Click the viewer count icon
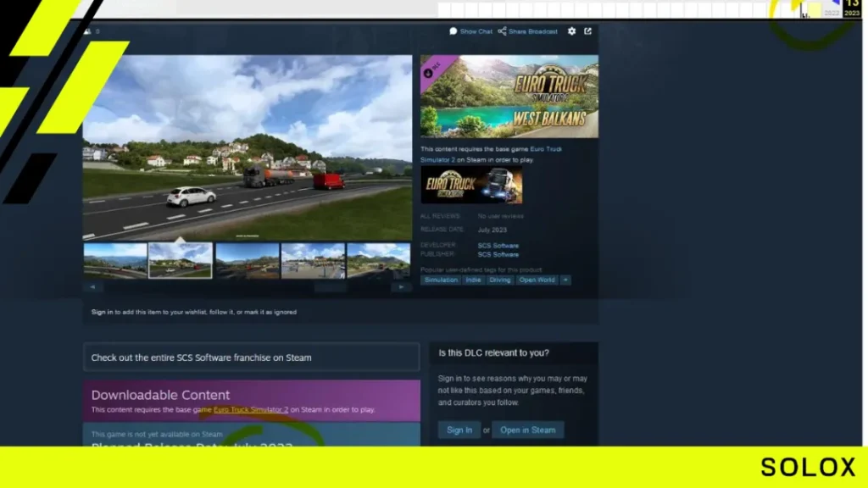This screenshot has width=868, height=488. tap(87, 31)
